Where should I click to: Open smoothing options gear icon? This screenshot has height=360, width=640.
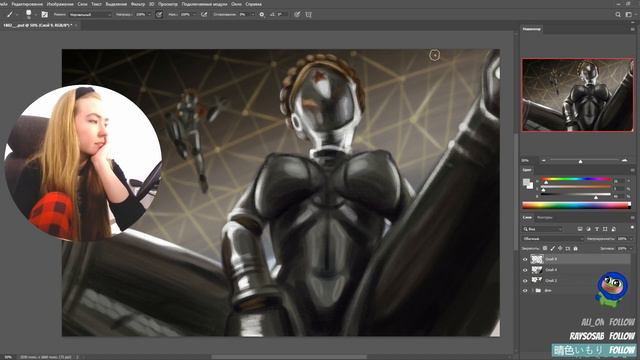(x=262, y=14)
